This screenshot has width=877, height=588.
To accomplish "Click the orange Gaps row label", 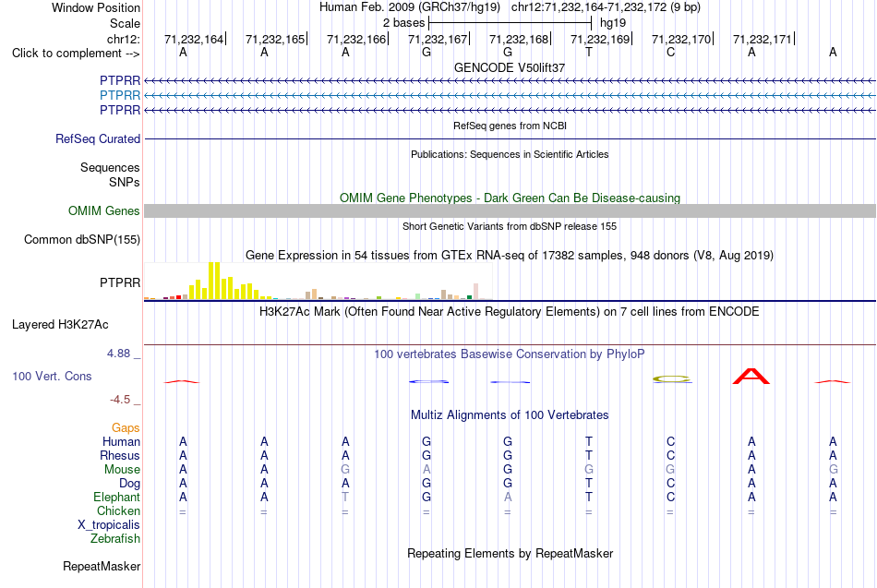I will click(126, 428).
